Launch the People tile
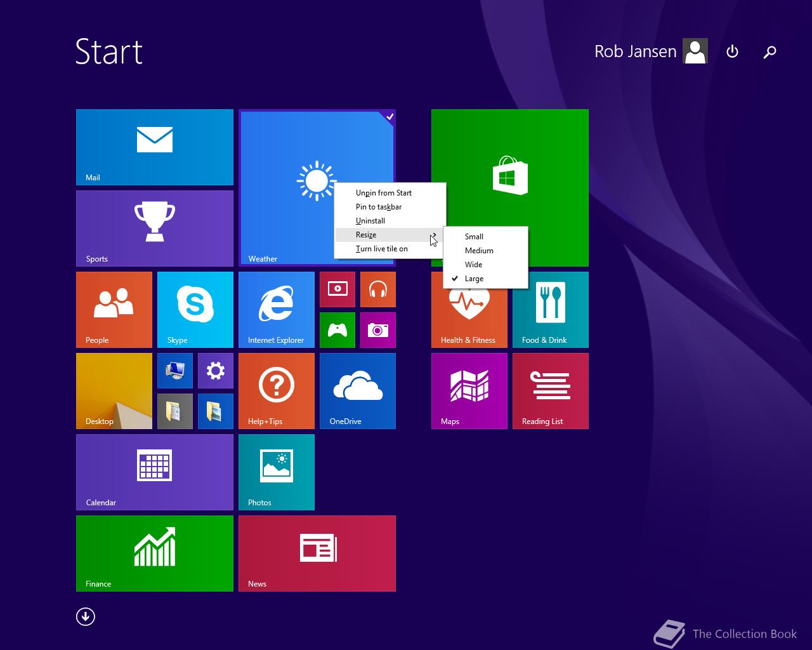Viewport: 812px width, 650px height. click(x=114, y=310)
